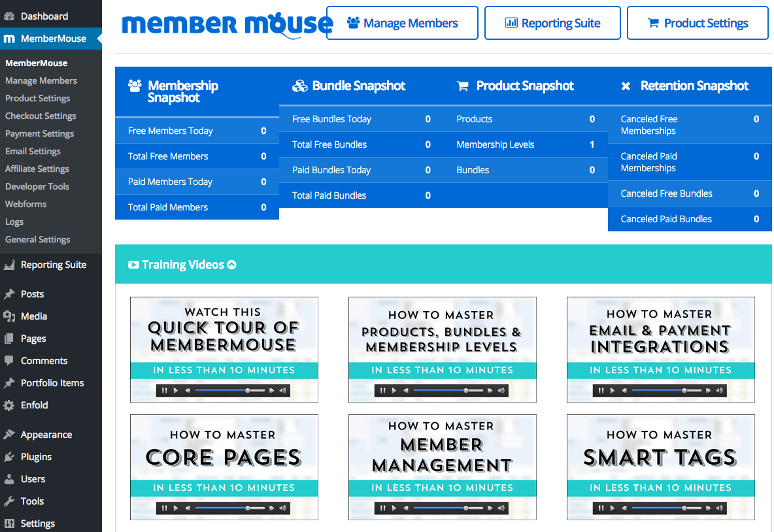Viewport: 774px width, 532px height.
Task: Click 'Bundles' row in Product Snapshot
Action: point(526,171)
